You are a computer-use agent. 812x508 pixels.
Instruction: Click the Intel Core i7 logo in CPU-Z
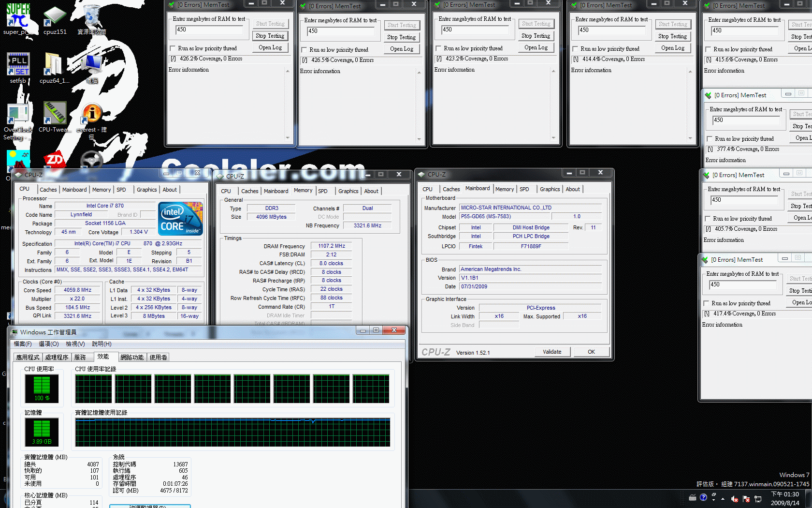coord(181,219)
